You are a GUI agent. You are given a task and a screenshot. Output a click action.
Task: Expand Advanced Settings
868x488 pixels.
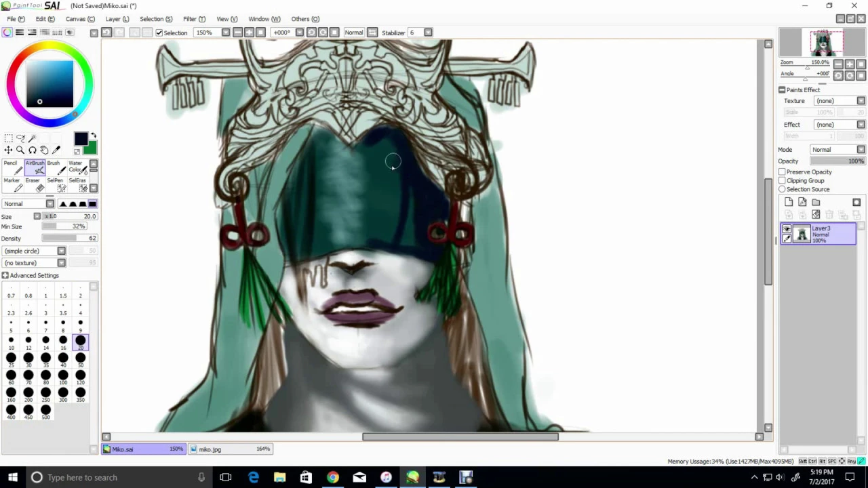click(x=5, y=276)
